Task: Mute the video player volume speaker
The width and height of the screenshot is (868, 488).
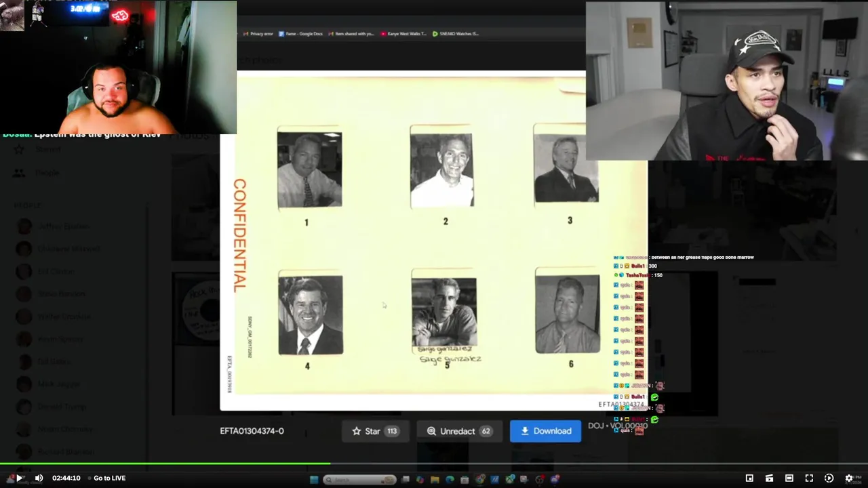Action: tap(39, 478)
